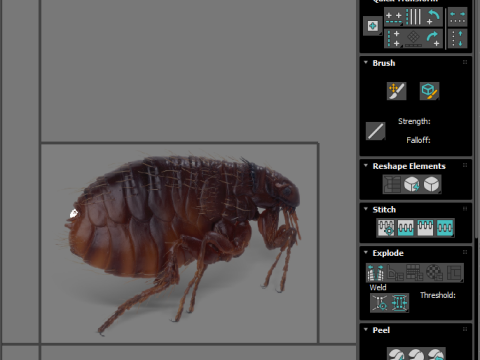This screenshot has height=360, width=480.
Task: Click Flatten by Smoothing Group icon
Action: click(415, 273)
